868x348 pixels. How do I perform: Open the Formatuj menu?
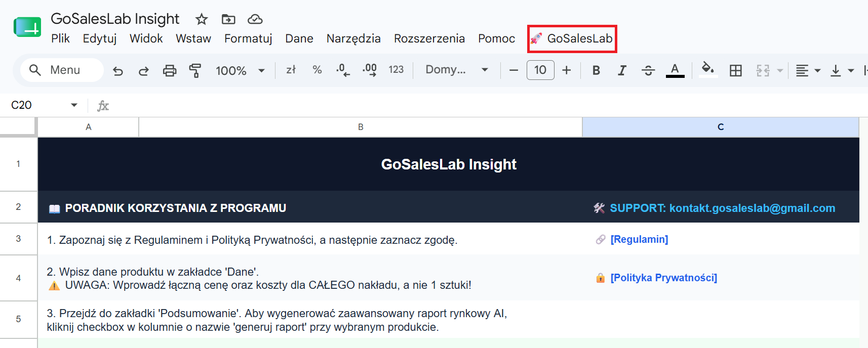(248, 38)
